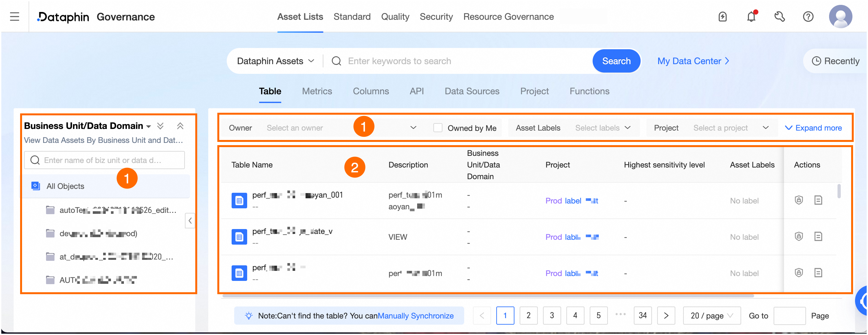Select All Objects in the tree
The height and width of the screenshot is (335, 868).
click(x=106, y=186)
